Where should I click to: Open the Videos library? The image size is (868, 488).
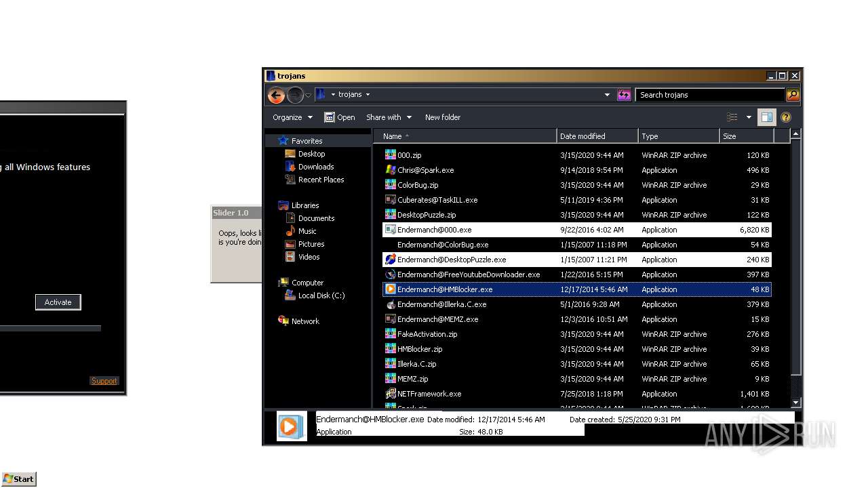coord(309,257)
